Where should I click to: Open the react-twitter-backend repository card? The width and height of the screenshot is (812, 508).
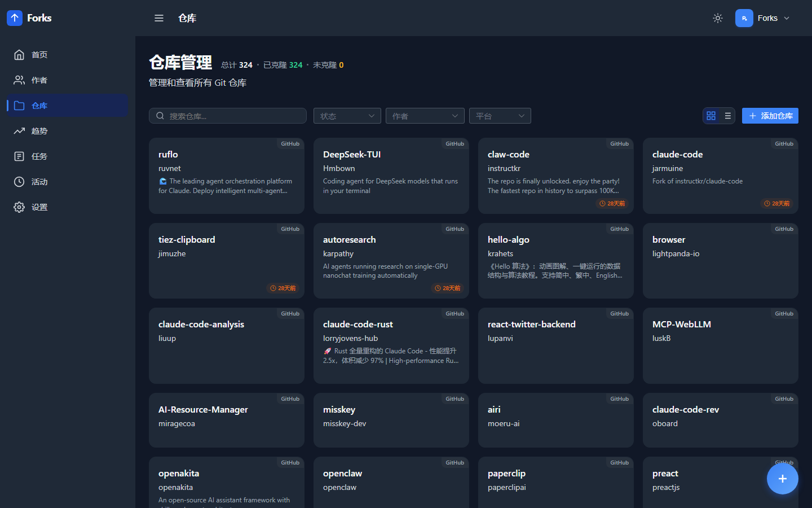click(x=556, y=345)
